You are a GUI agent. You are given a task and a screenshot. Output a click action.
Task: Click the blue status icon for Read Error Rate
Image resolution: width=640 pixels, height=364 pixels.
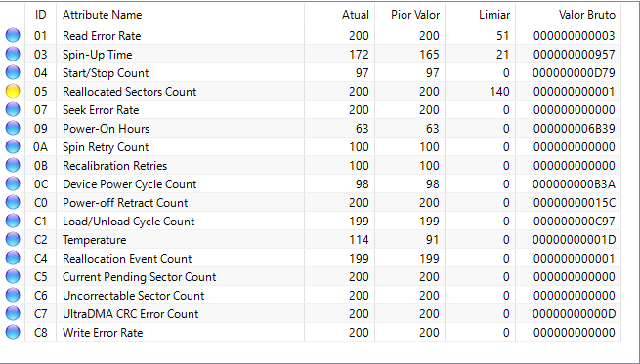13,36
